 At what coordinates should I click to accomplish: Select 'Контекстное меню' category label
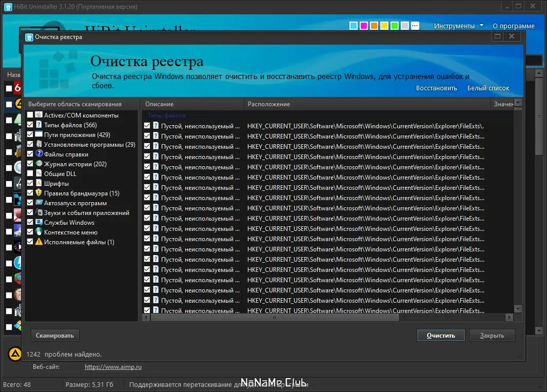[71, 232]
